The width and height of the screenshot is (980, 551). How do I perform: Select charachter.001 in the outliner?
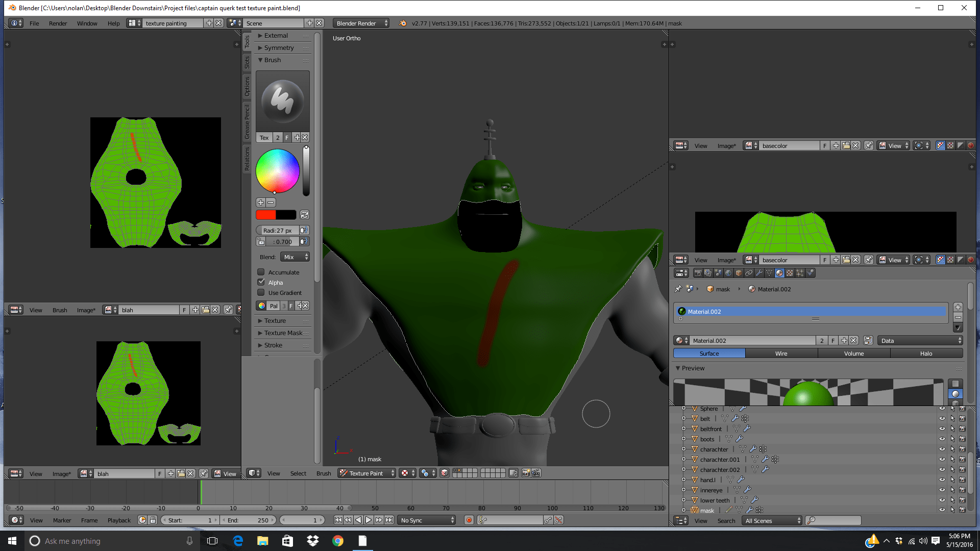coord(720,459)
